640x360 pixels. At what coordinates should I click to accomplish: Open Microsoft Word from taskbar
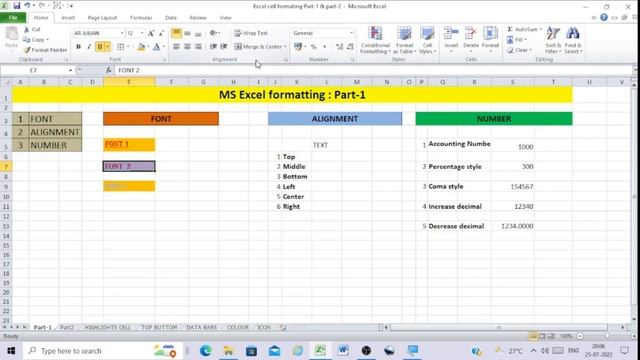343,350
